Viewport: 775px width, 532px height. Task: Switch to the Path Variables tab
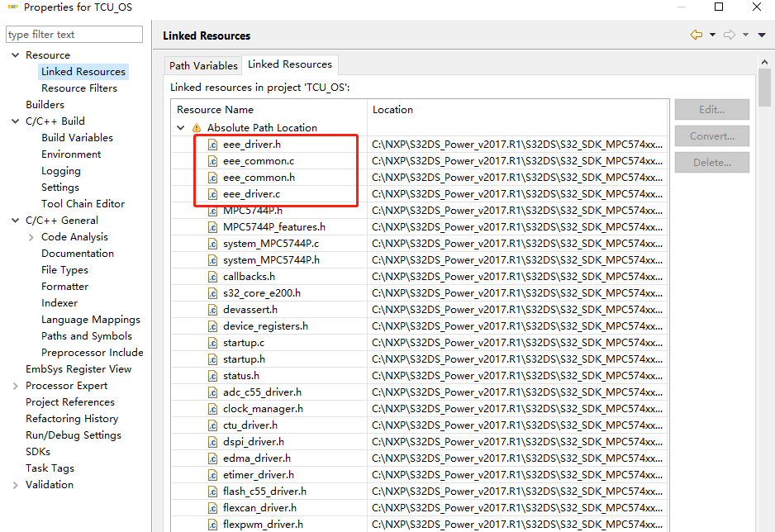coord(203,66)
